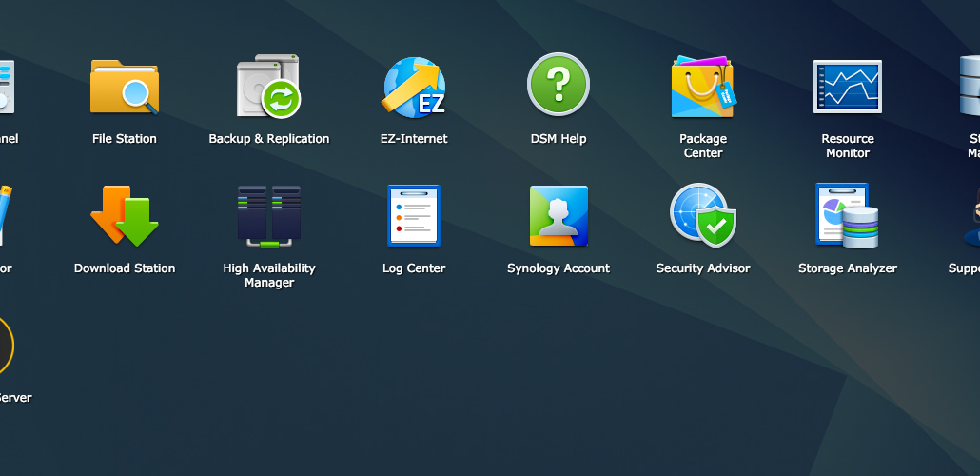
Task: Launch Security Advisor shield icon
Action: click(x=703, y=215)
